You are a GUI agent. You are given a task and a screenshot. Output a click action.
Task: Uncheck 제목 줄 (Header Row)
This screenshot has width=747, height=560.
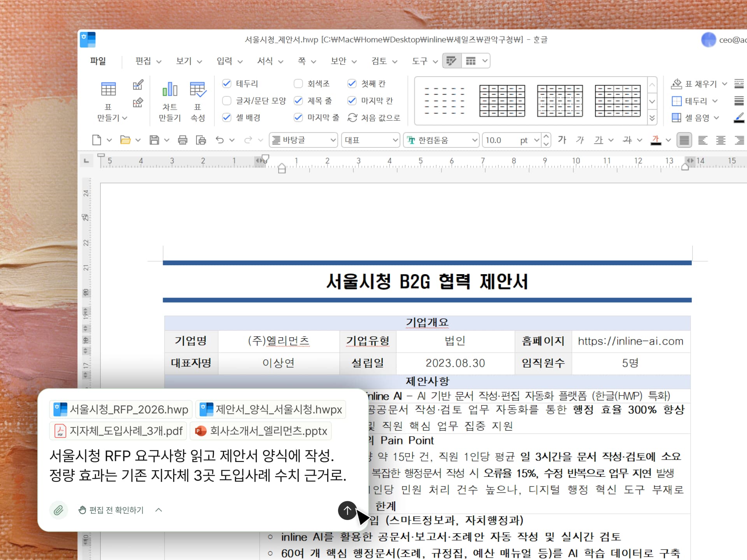(298, 100)
